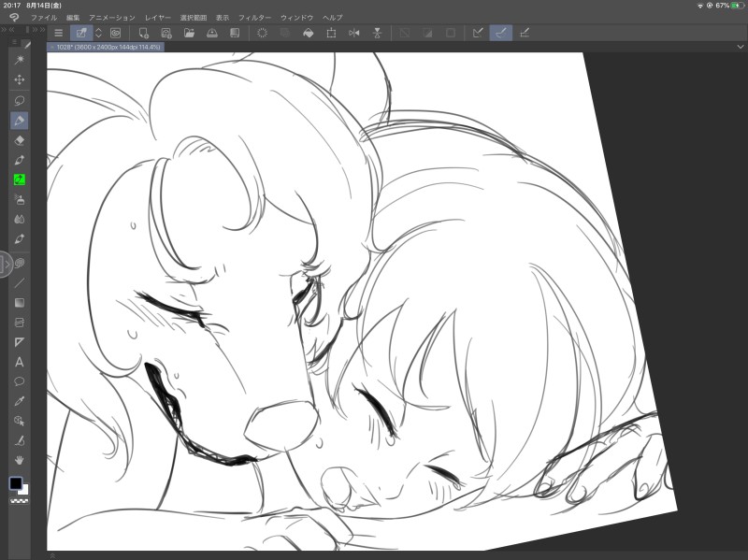Click the Fill paint bucket icon
This screenshot has height=560, width=748.
(309, 33)
